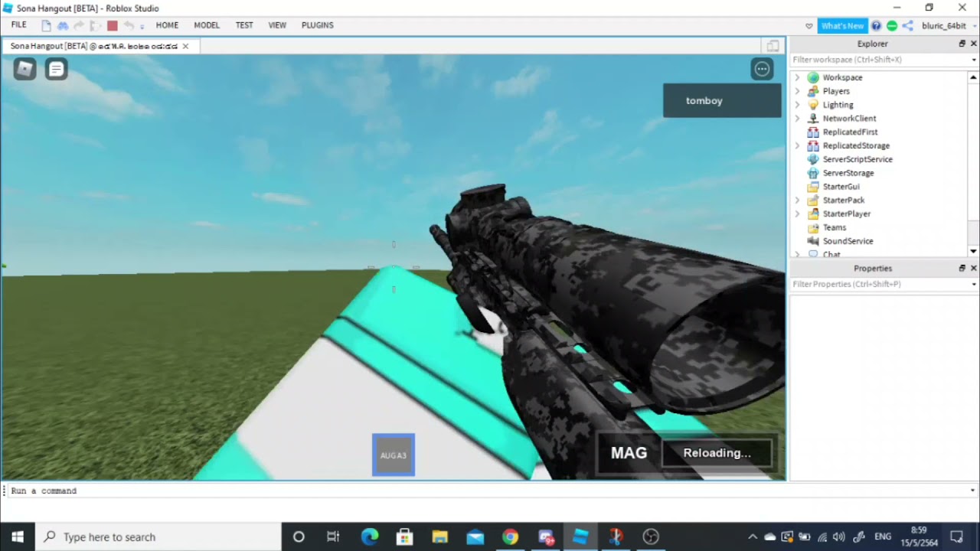Click the blue help question mark icon
980x551 pixels.
[x=877, y=26]
